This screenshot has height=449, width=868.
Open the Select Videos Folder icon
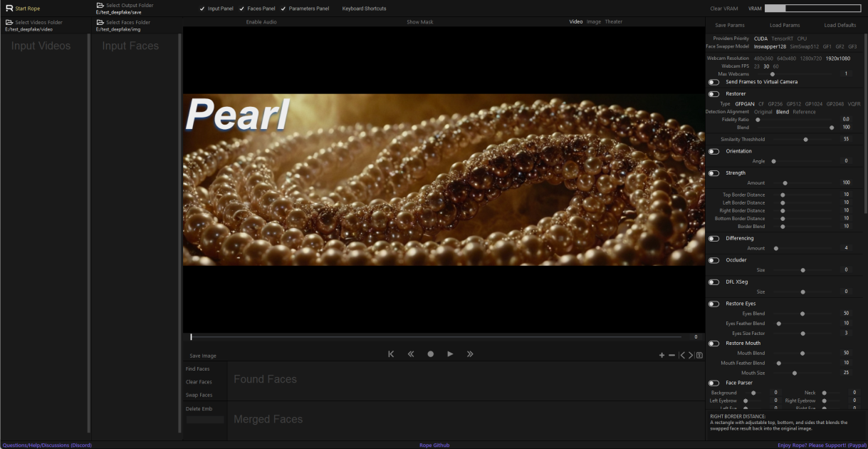click(9, 22)
